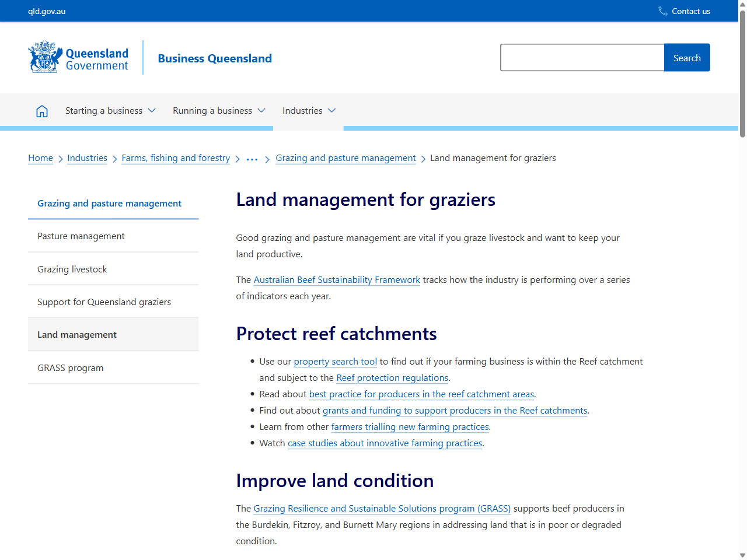The width and height of the screenshot is (747, 560).
Task: Open grants and funding for Reef catchments producers
Action: click(455, 411)
